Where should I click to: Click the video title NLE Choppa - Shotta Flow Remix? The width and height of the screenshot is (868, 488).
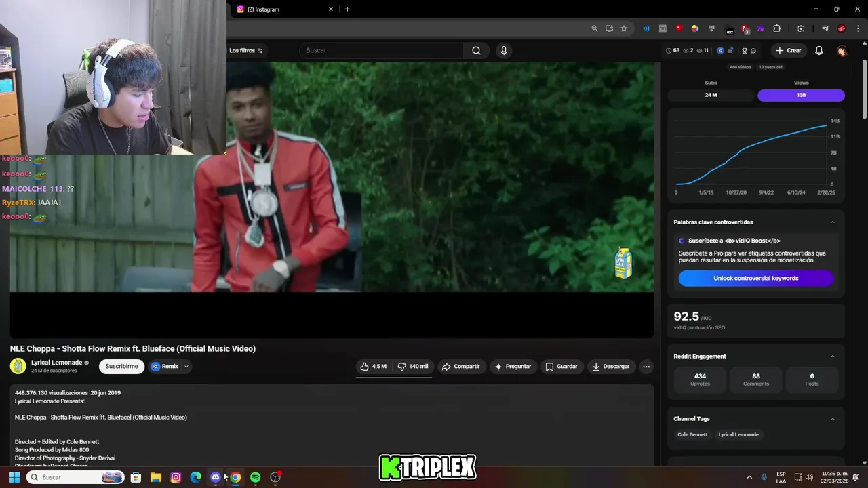pyautogui.click(x=133, y=348)
